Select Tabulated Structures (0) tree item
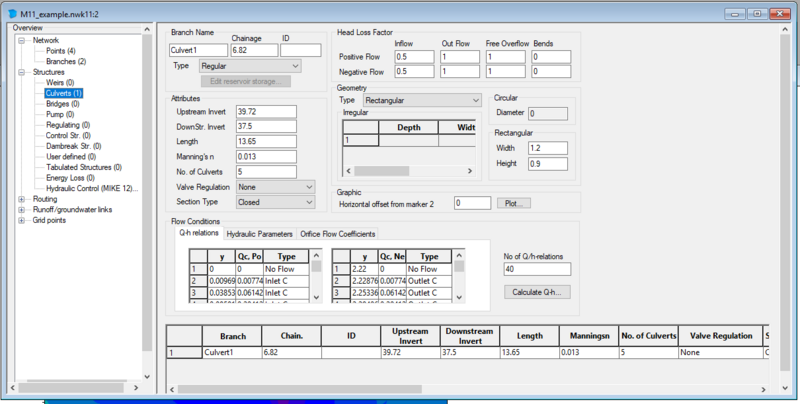 click(x=84, y=167)
